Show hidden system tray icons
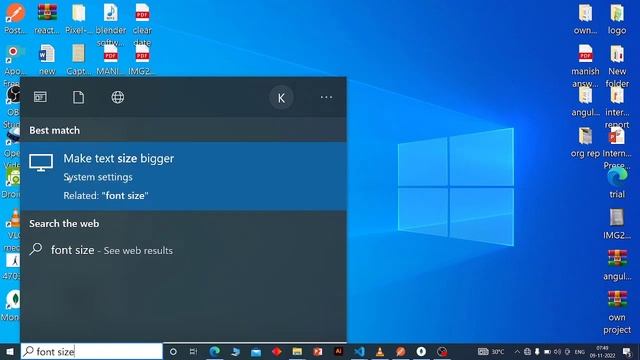 (x=517, y=351)
